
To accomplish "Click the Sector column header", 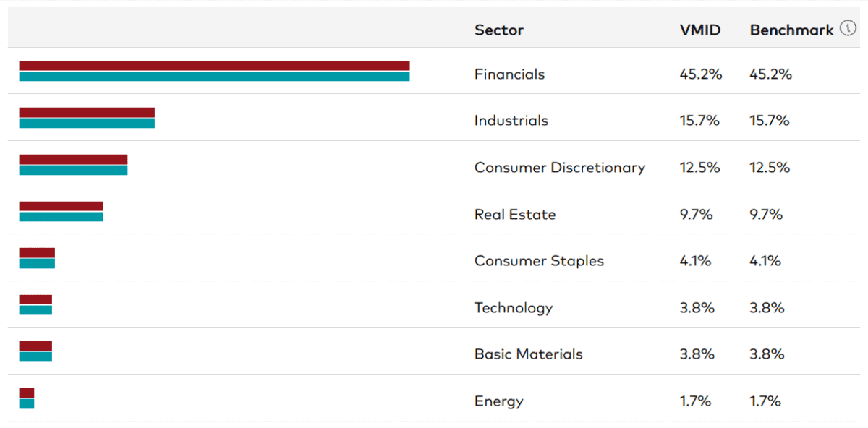I will [x=499, y=30].
